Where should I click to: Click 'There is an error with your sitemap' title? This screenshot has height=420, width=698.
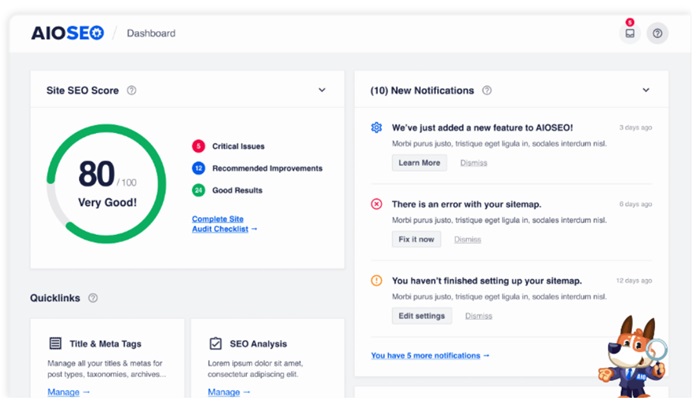467,204
